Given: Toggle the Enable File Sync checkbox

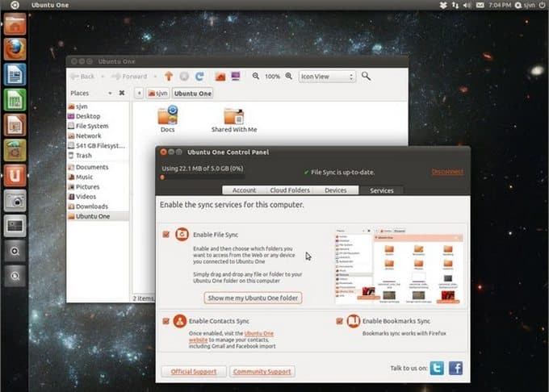Looking at the screenshot, I should [166, 234].
